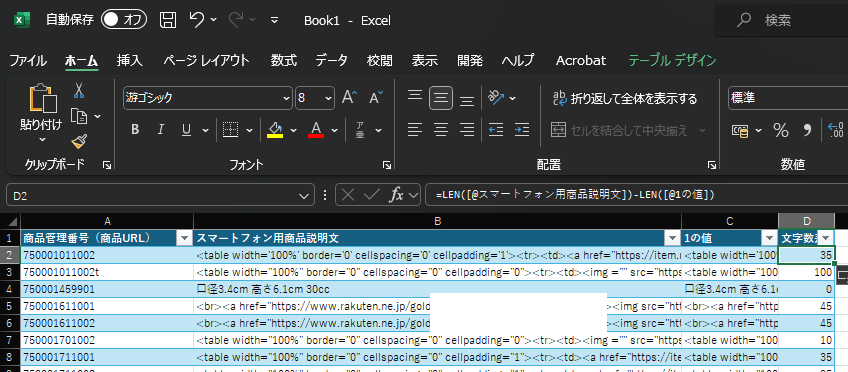
Task: Select cell 750001459901 in column A
Action: tap(107, 289)
